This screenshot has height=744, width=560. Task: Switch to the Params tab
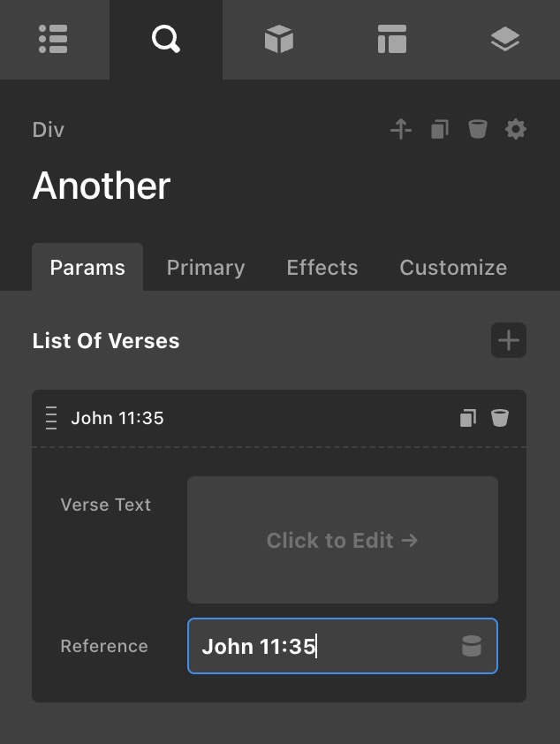[x=87, y=268]
